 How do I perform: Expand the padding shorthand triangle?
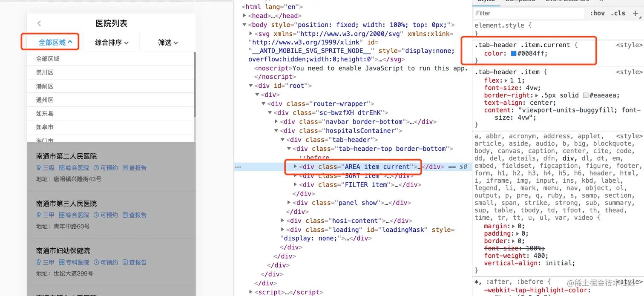517,234
